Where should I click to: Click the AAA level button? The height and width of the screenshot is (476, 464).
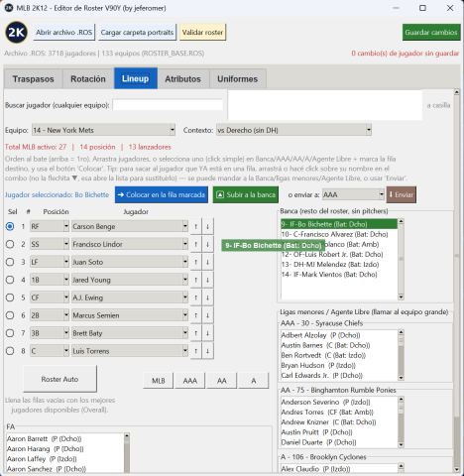190,381
